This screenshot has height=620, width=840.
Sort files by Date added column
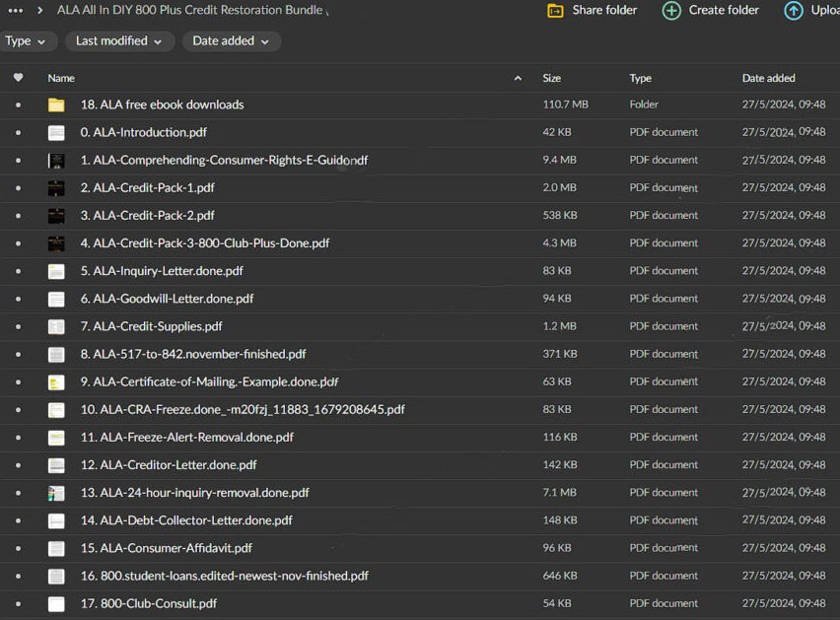click(768, 78)
